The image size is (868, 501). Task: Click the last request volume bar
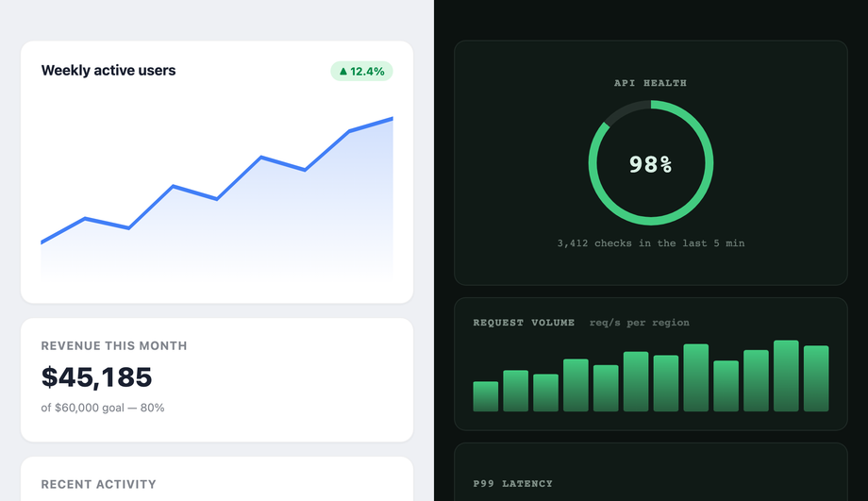pyautogui.click(x=816, y=378)
